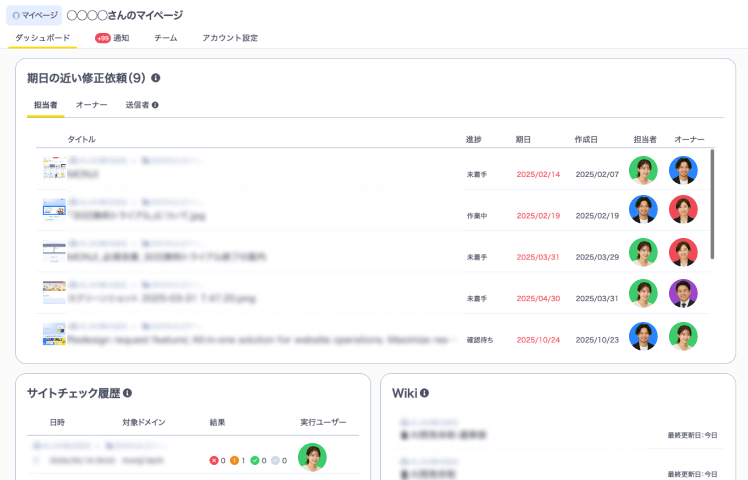Click the マイページ badge button
The width and height of the screenshot is (748, 480).
click(34, 15)
